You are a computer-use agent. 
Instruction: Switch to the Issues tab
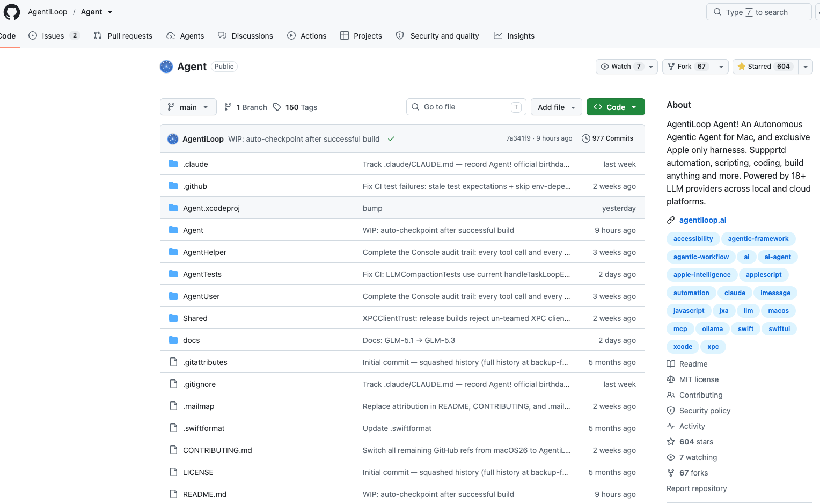coord(54,36)
